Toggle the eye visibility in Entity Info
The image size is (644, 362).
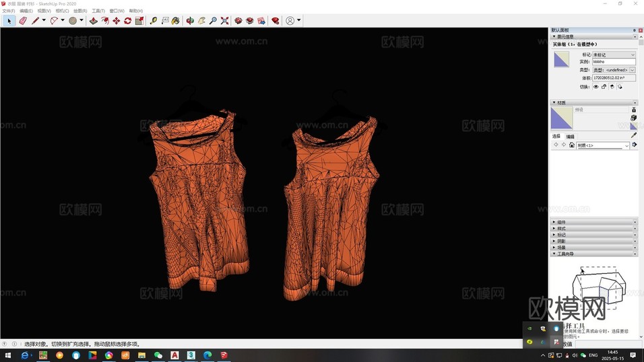[x=595, y=87]
